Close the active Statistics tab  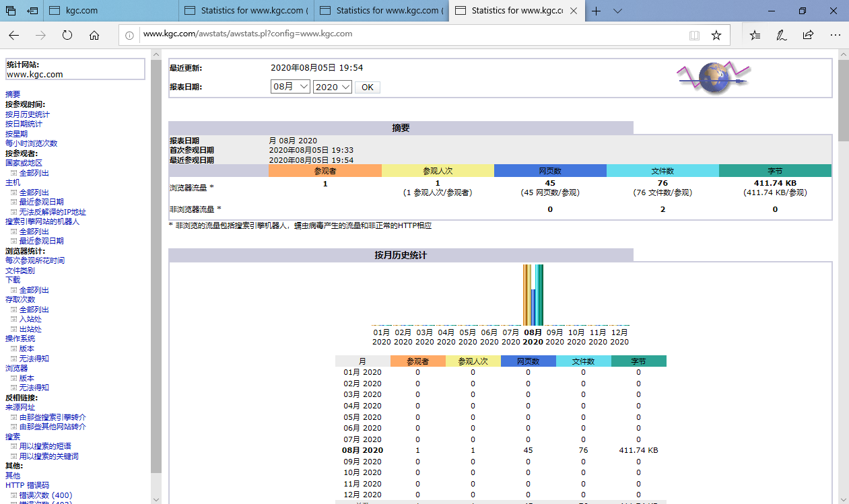pyautogui.click(x=573, y=11)
